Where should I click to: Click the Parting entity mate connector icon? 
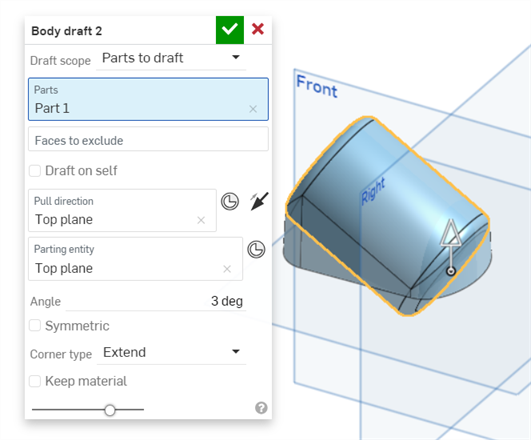pyautogui.click(x=256, y=250)
